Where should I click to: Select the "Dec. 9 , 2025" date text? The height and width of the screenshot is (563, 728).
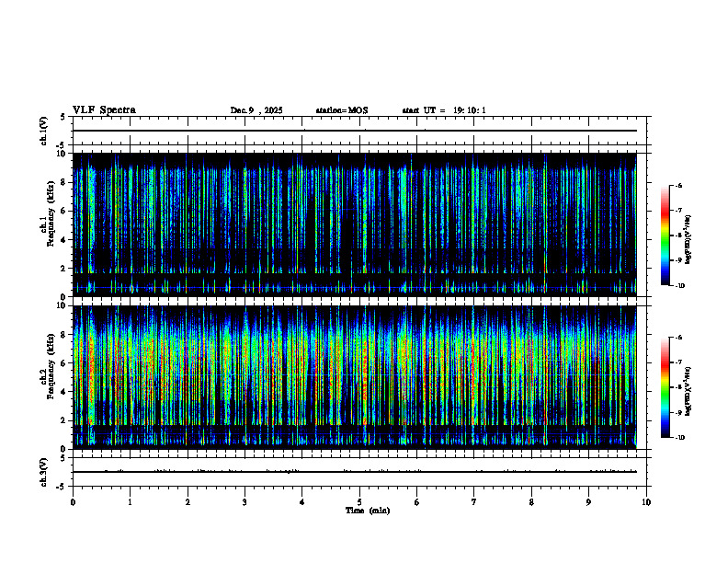256,110
